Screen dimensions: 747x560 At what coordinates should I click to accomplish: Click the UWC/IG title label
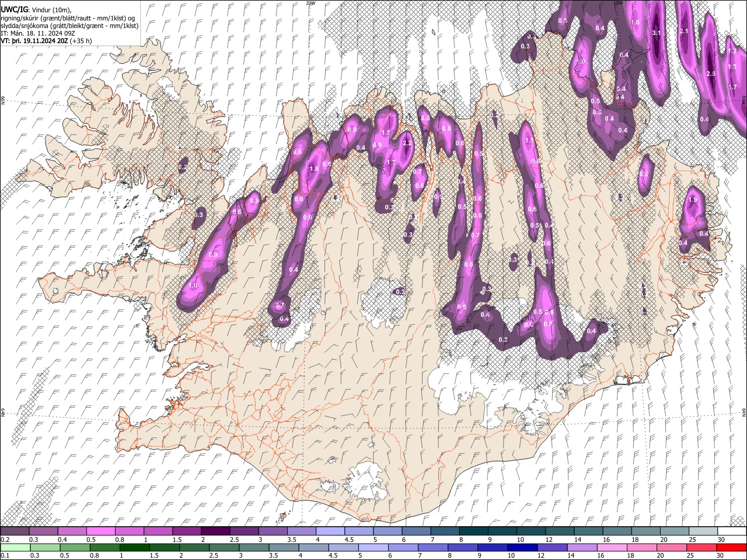[x=14, y=9]
